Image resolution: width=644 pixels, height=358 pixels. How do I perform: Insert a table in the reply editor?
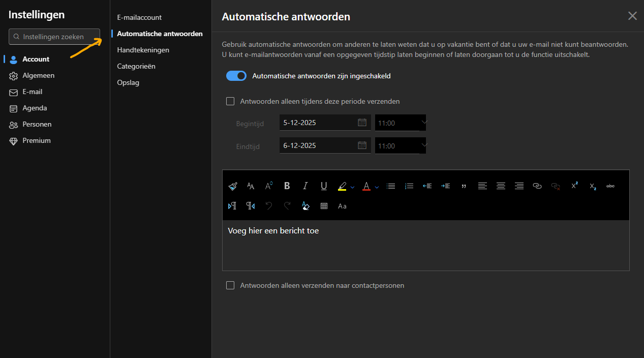tap(324, 206)
